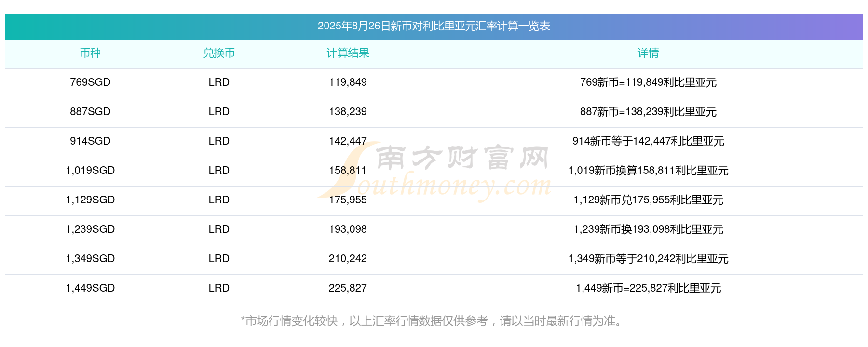This screenshot has width=868, height=347.
Task: Click the result value 225,827
Action: [x=348, y=288]
